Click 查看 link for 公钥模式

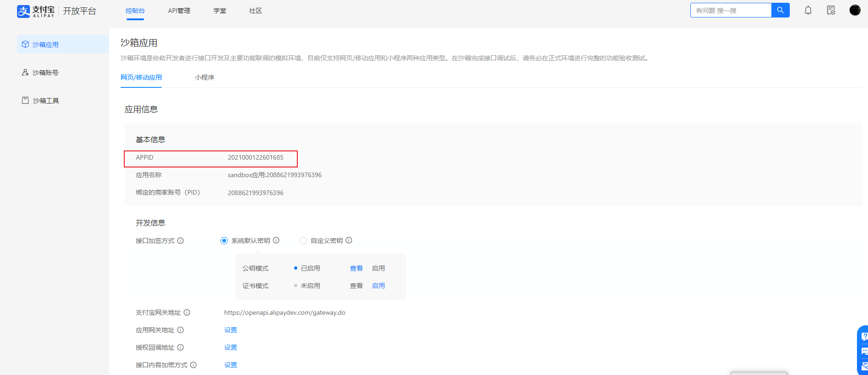tap(356, 268)
